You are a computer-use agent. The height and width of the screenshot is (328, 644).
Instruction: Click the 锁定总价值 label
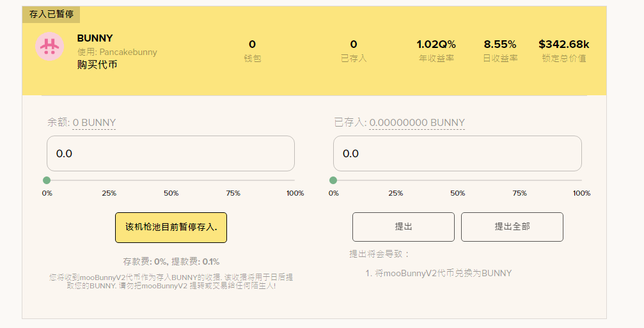[x=564, y=58]
